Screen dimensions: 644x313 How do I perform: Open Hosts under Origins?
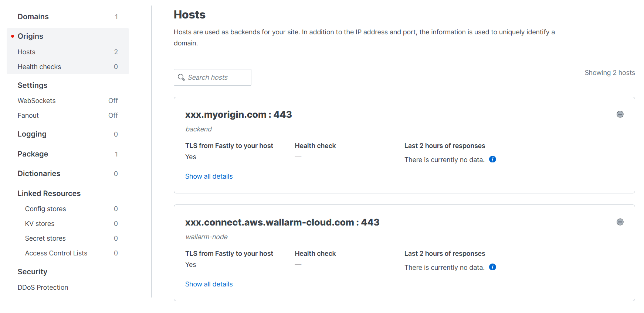click(27, 52)
